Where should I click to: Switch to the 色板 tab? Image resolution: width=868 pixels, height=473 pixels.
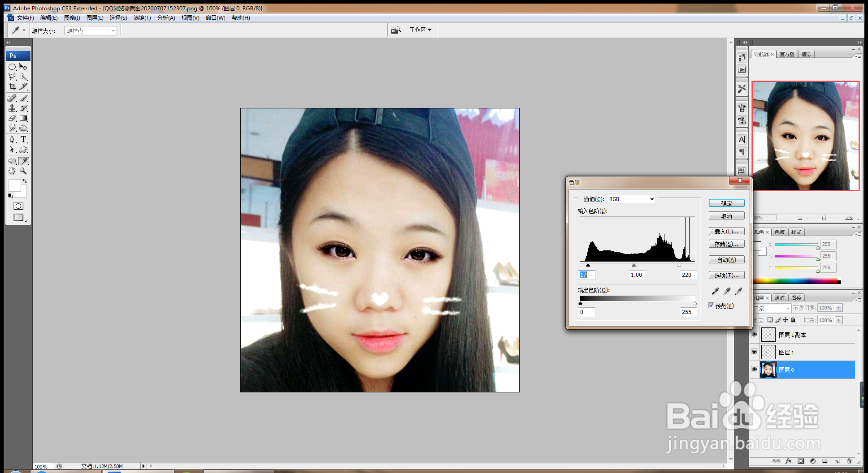click(x=780, y=232)
